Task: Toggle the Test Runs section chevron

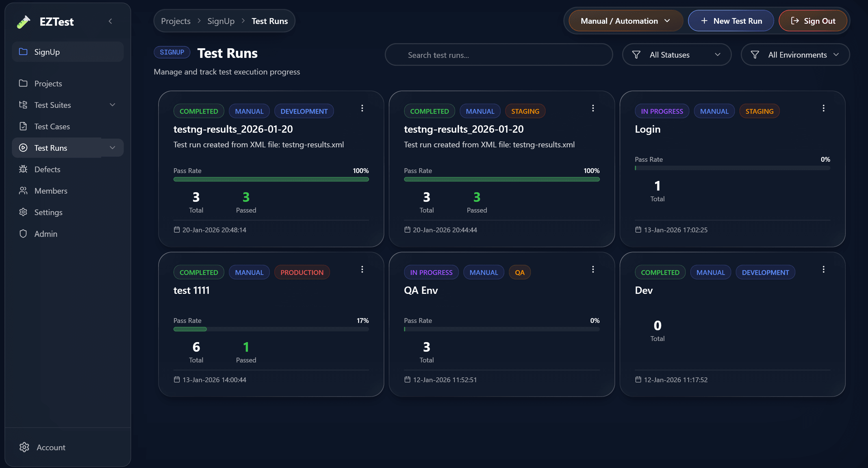Action: pyautogui.click(x=112, y=147)
